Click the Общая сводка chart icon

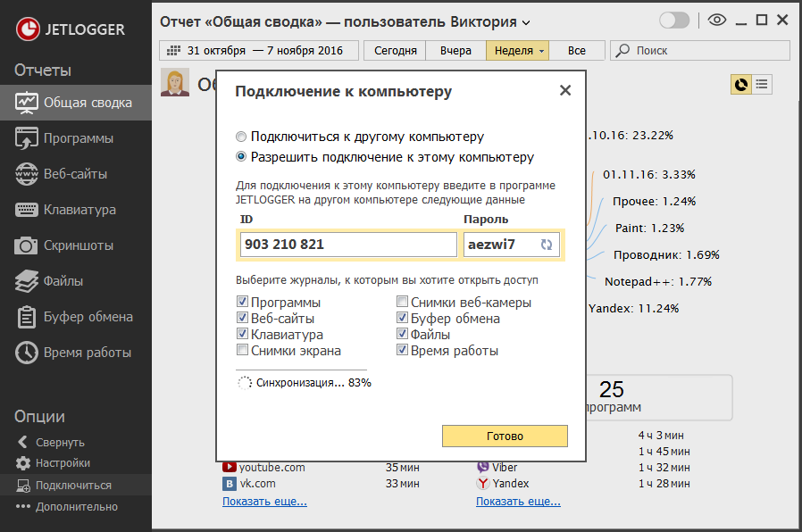[26, 103]
